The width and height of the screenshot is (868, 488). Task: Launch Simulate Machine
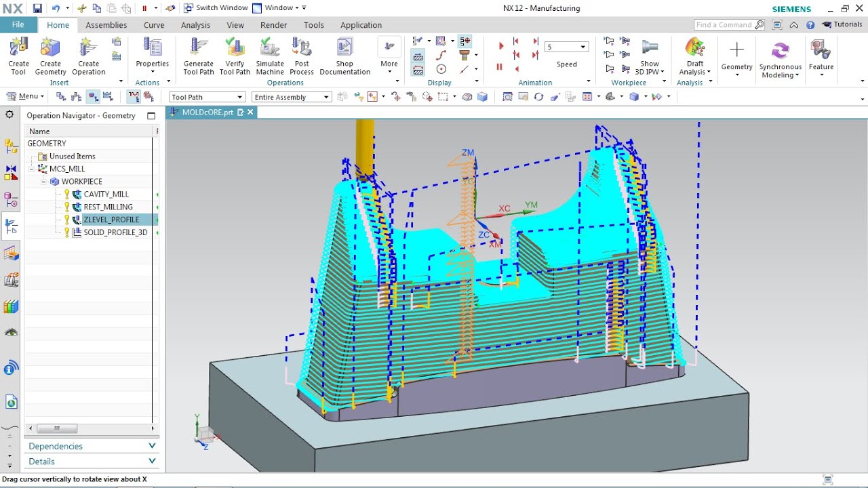click(270, 56)
